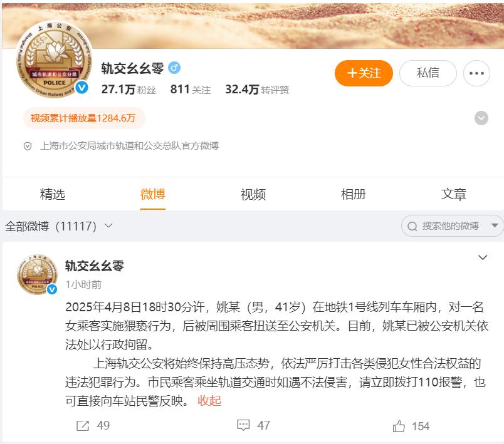Click the small avatar in the post header
This screenshot has height=444, width=504.
pos(37,274)
